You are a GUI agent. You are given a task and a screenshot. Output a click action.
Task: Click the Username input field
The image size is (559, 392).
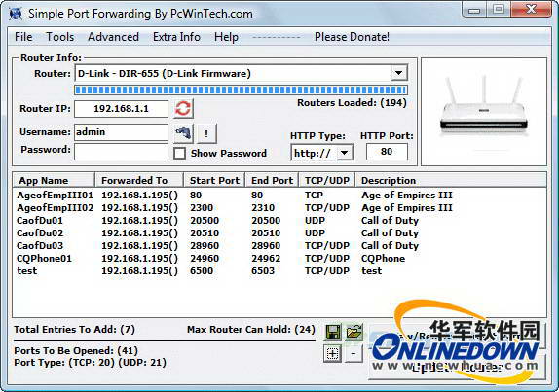[121, 132]
